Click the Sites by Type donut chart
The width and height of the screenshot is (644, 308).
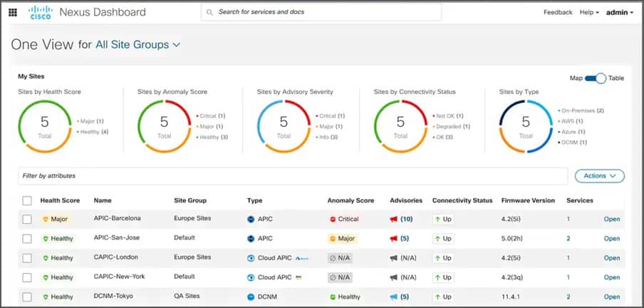[x=526, y=127]
